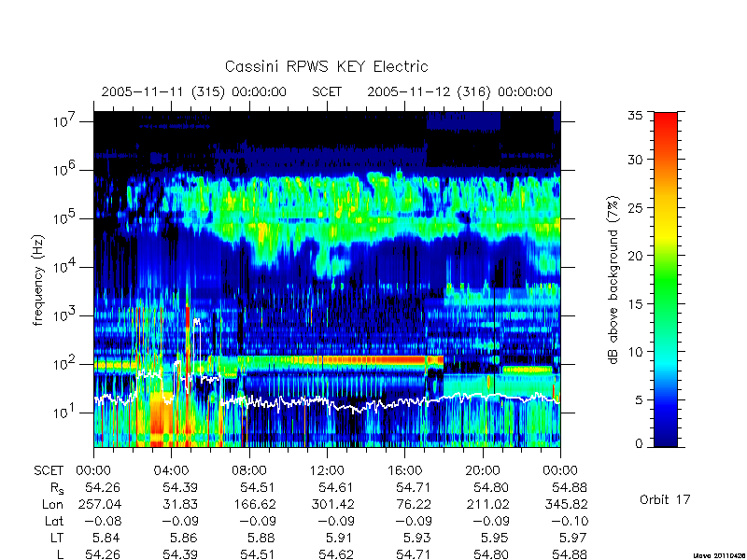Click the 10^5 frequency tick label
The image size is (747, 560).
click(x=65, y=217)
